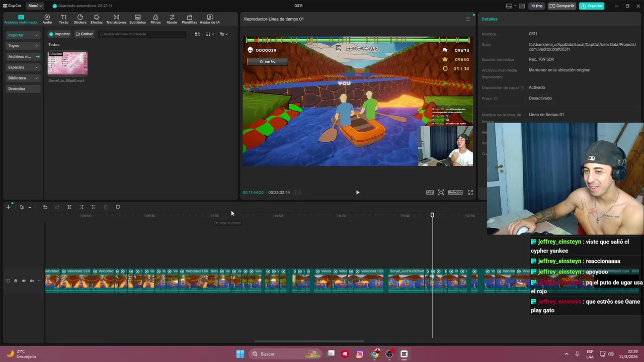Open the Relación aspect ratio button
The image size is (644, 362).
(x=455, y=193)
